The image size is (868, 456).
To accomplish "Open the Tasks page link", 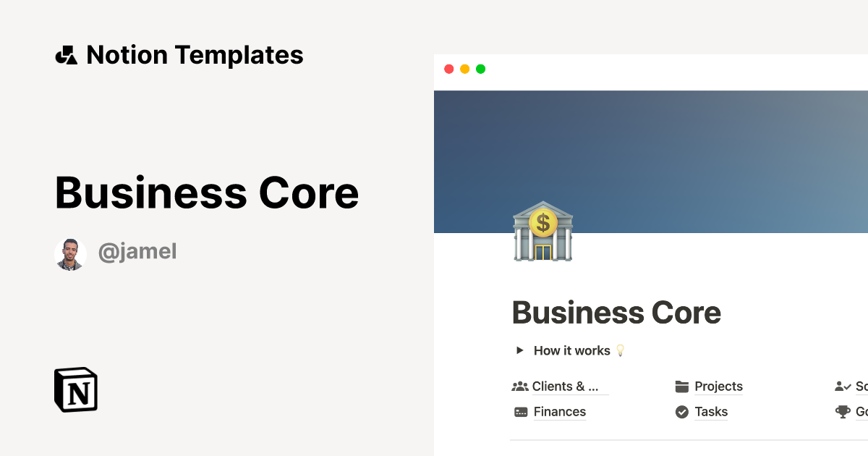I will 710,411.
